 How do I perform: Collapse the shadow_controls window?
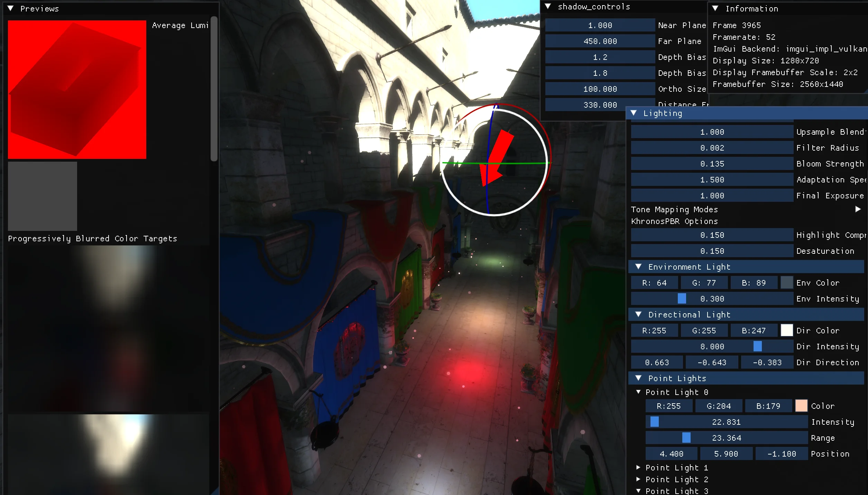[x=548, y=6]
